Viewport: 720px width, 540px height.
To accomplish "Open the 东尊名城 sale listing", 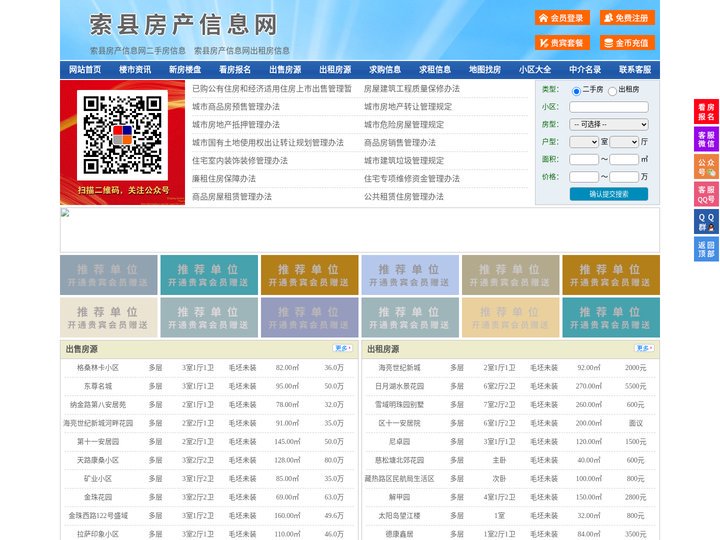I will click(x=98, y=386).
